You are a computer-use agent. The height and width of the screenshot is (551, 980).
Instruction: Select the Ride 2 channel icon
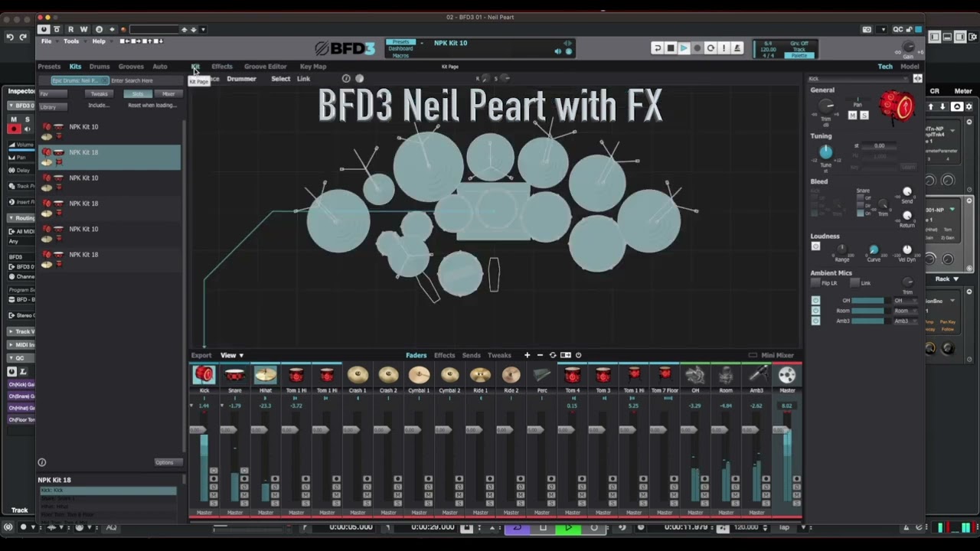tap(511, 375)
